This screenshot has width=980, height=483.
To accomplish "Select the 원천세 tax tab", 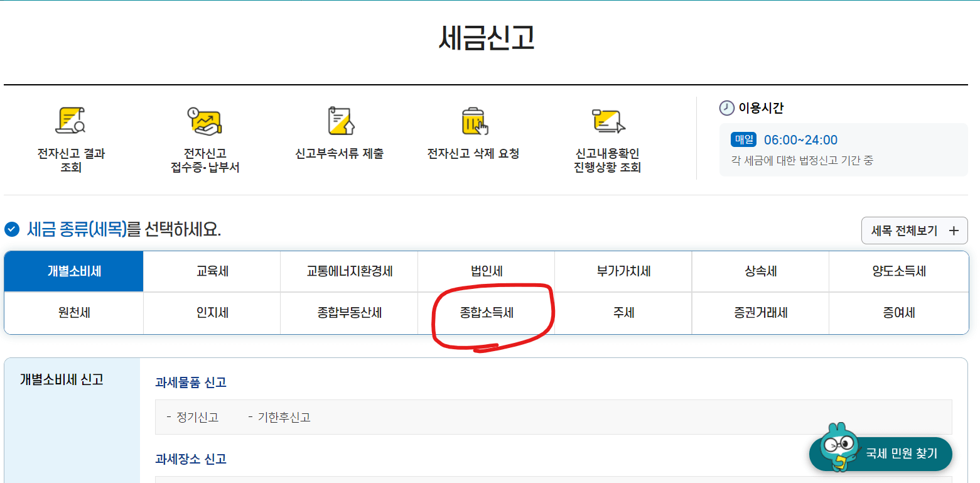I will [74, 313].
